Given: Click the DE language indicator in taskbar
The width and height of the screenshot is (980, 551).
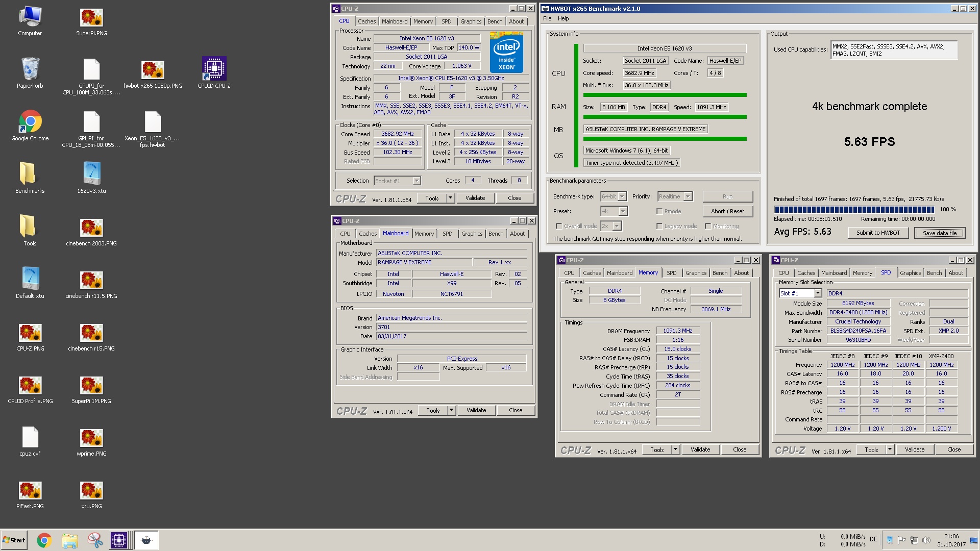Looking at the screenshot, I should tap(873, 539).
